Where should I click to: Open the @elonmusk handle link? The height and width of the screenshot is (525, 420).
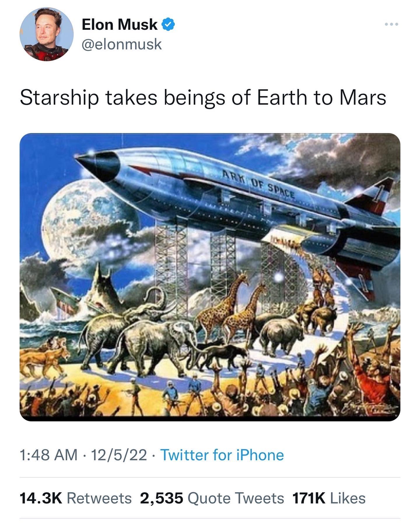tap(122, 44)
